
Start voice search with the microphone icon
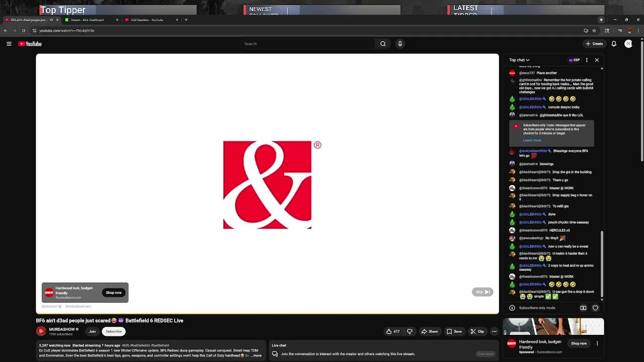[400, 44]
